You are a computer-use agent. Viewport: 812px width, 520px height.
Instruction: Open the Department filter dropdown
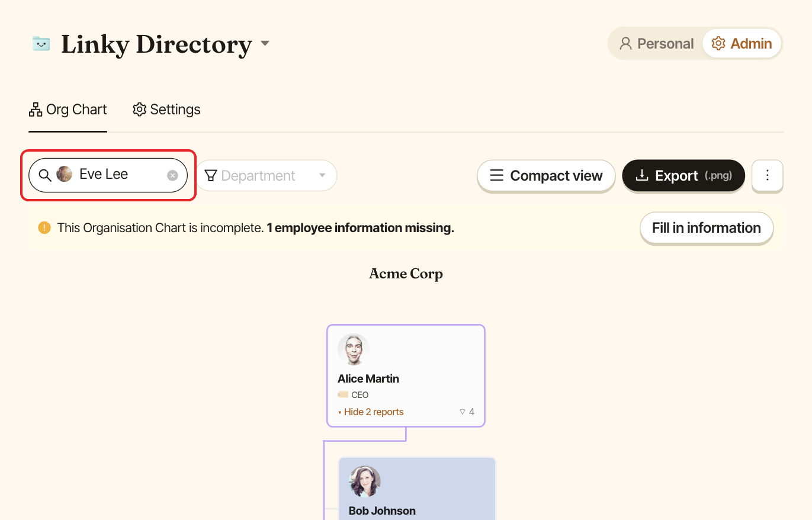(266, 176)
